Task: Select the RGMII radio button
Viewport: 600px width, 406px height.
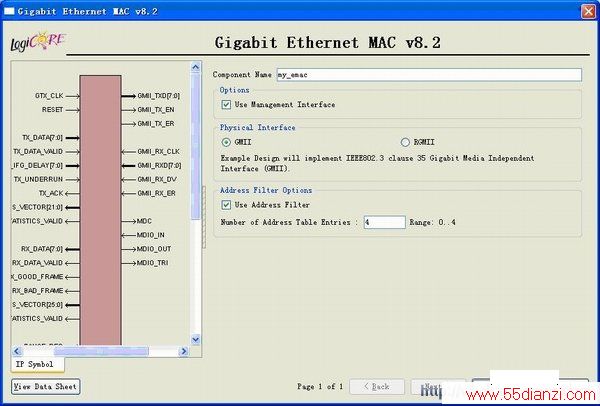Action: click(405, 142)
